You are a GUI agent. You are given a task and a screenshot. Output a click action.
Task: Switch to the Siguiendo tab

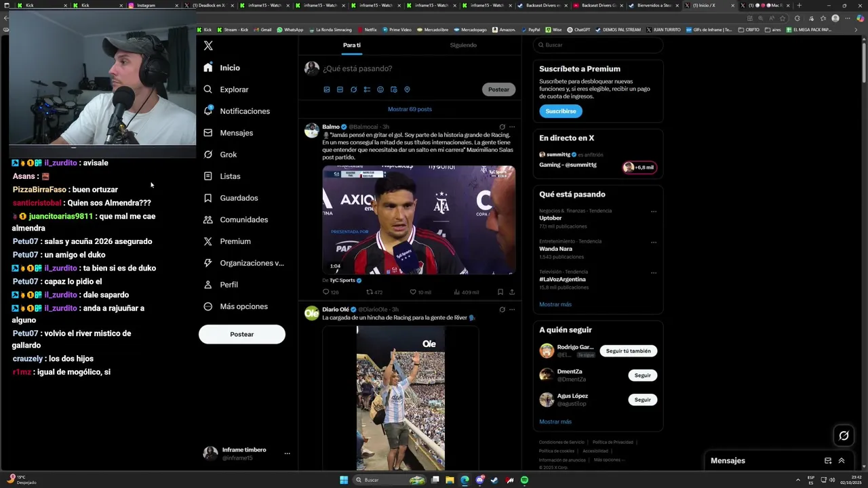[x=463, y=45]
